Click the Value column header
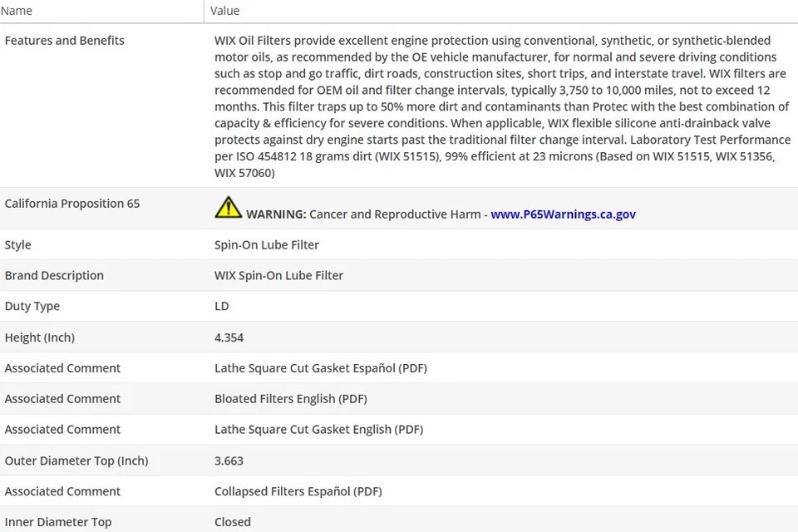Image resolution: width=798 pixels, height=532 pixels. pos(224,11)
